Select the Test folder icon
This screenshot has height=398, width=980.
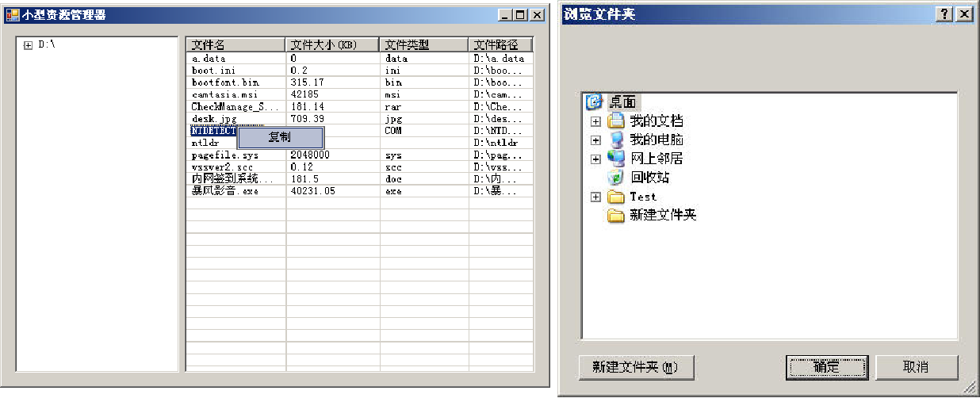click(x=616, y=197)
